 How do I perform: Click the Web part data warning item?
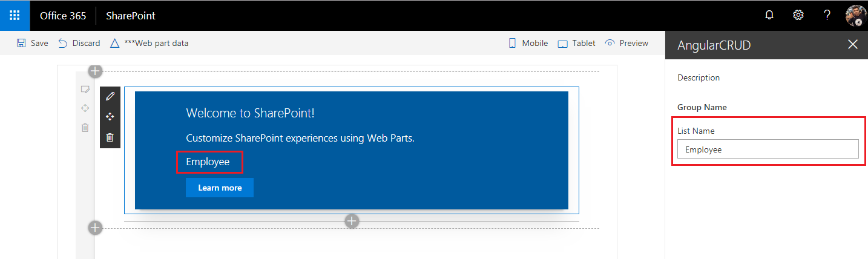point(149,43)
